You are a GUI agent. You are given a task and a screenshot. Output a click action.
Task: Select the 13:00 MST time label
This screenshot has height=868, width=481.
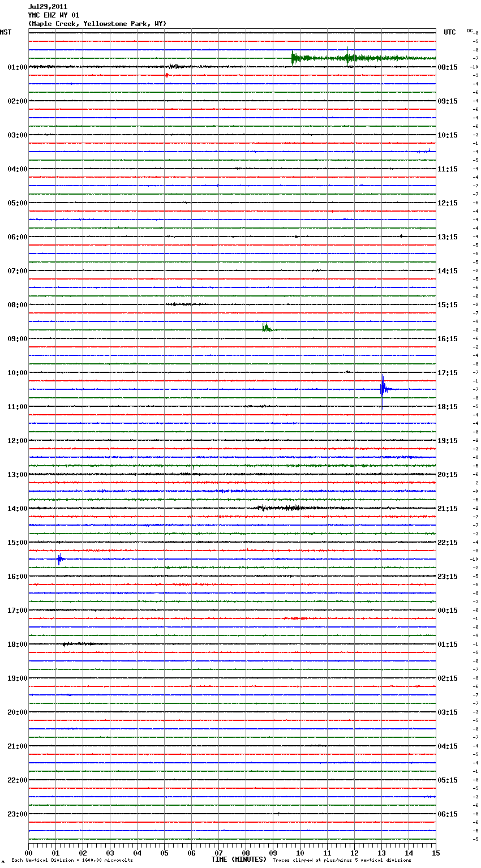[18, 475]
